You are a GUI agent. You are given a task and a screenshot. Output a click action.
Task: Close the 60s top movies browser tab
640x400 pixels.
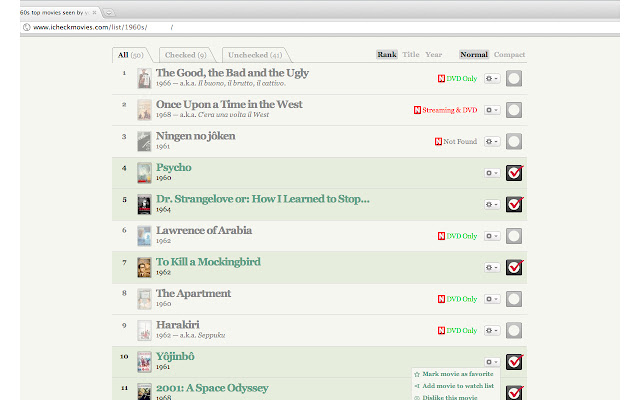[x=94, y=13]
